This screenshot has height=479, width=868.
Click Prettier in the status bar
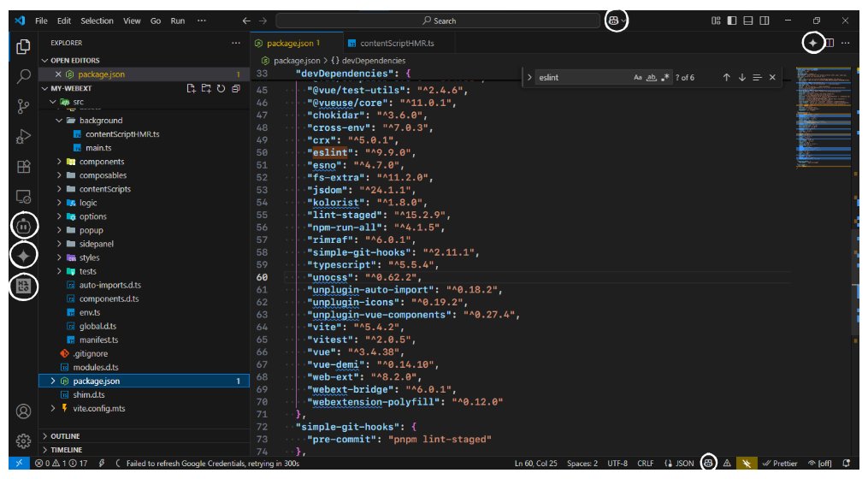coord(779,463)
